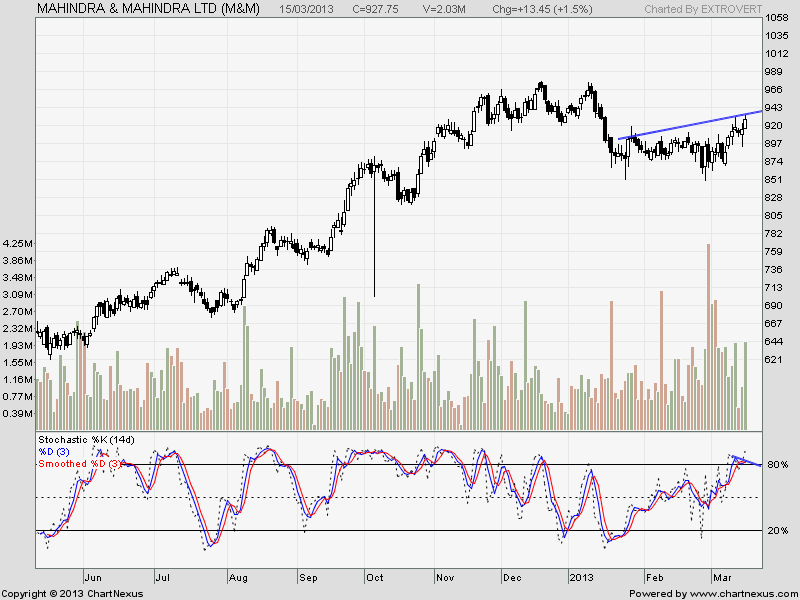
Task: Click the Dec label on the time axis
Action: click(x=512, y=578)
